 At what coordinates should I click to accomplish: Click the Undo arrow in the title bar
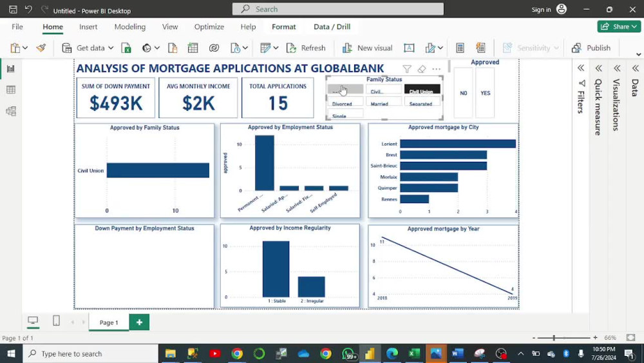tap(28, 9)
